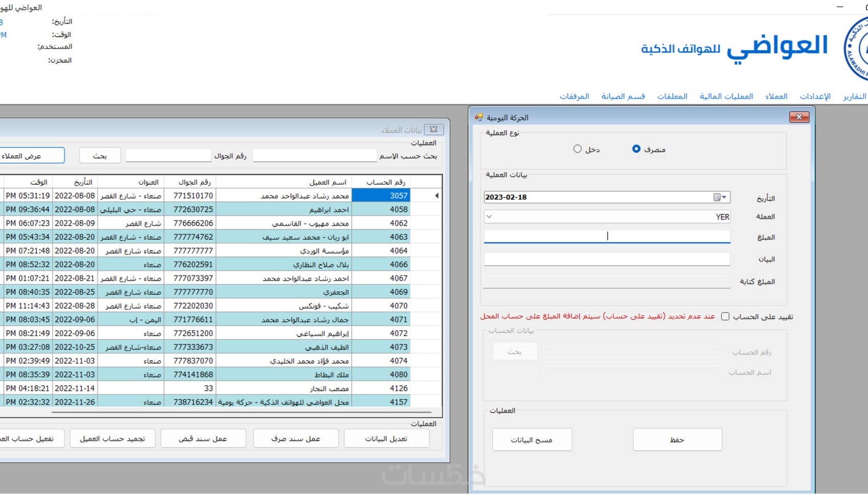Close the بيانات العملاء window
This screenshot has height=495, width=868.
pyautogui.click(x=433, y=130)
